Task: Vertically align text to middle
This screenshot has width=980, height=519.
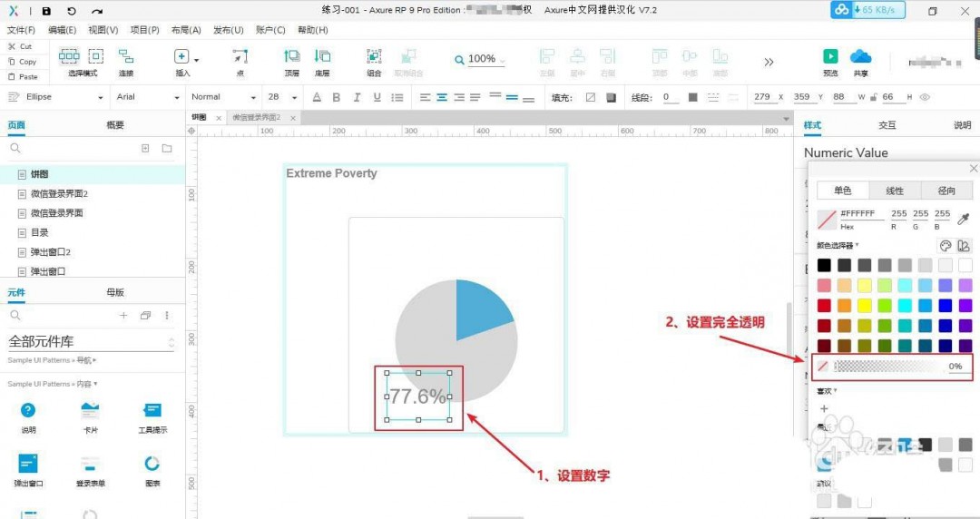Action: click(512, 97)
